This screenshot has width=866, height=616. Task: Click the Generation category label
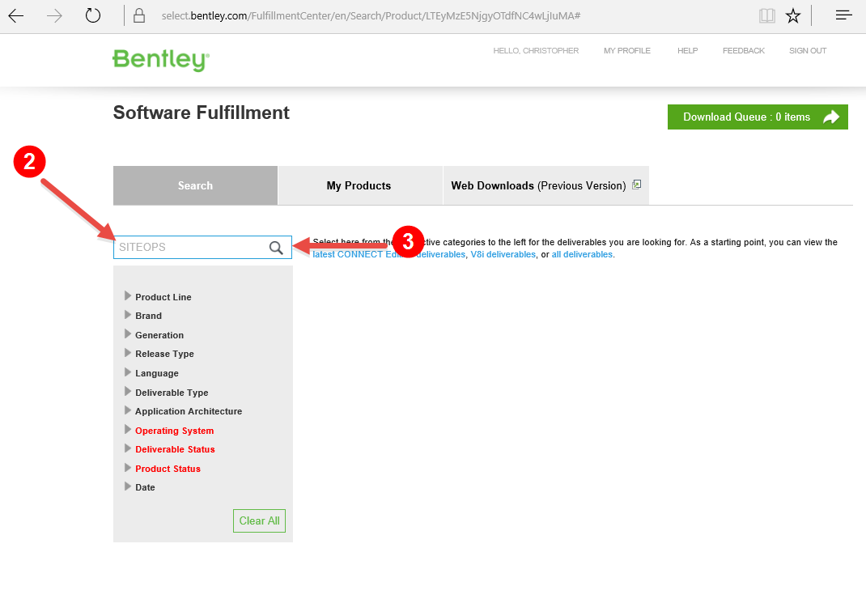(159, 335)
